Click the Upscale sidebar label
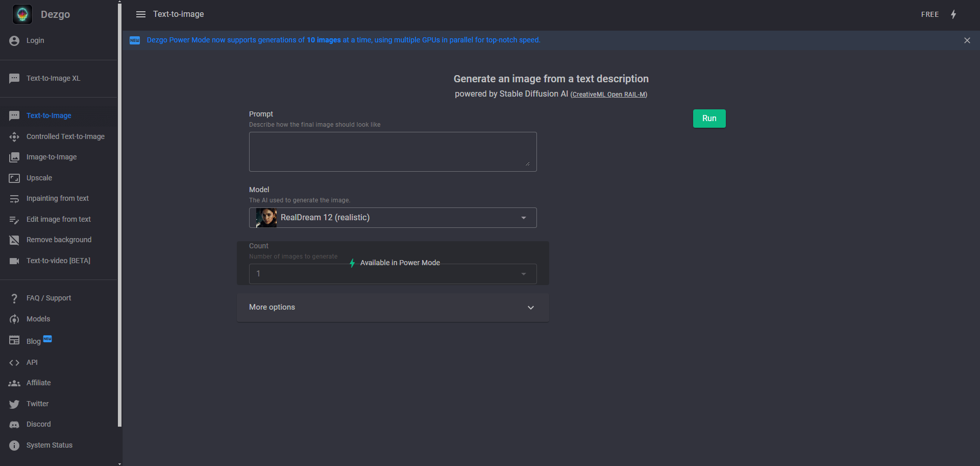Viewport: 980px width, 466px height. 39,178
